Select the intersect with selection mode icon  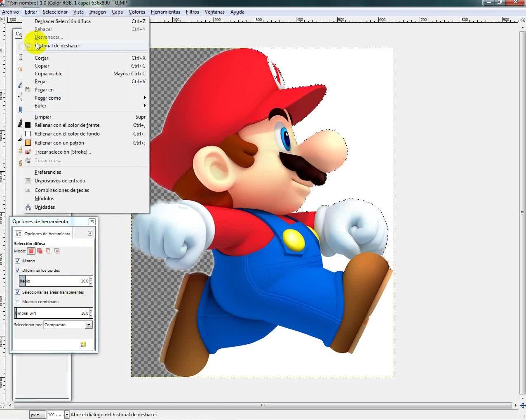57,251
